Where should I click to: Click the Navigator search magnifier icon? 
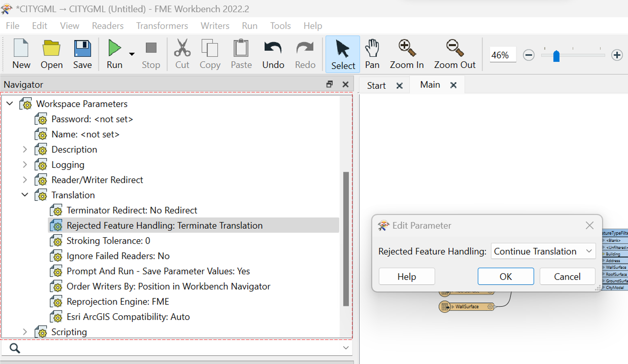(x=15, y=348)
